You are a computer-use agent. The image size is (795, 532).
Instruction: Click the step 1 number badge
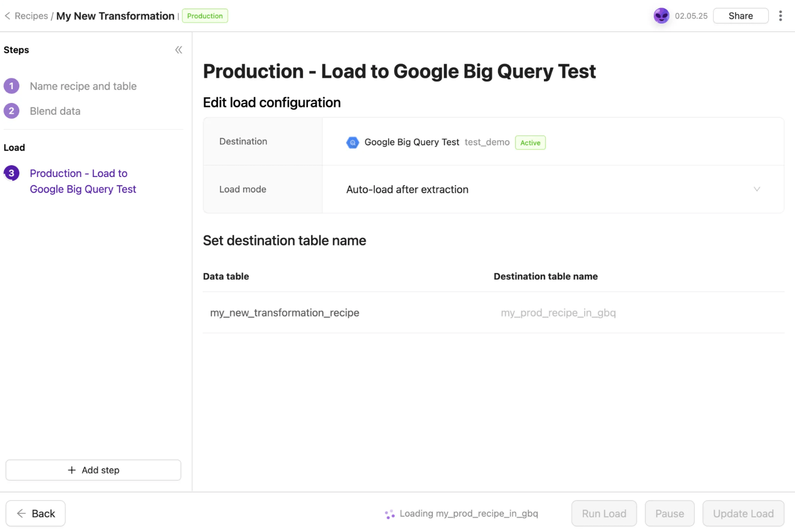[11, 86]
